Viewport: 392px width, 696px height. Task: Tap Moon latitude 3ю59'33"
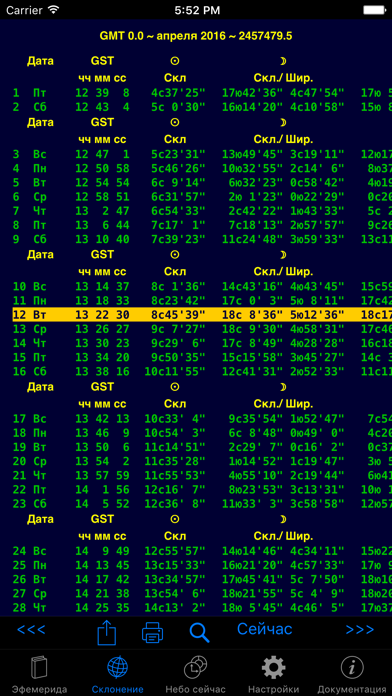click(x=317, y=240)
